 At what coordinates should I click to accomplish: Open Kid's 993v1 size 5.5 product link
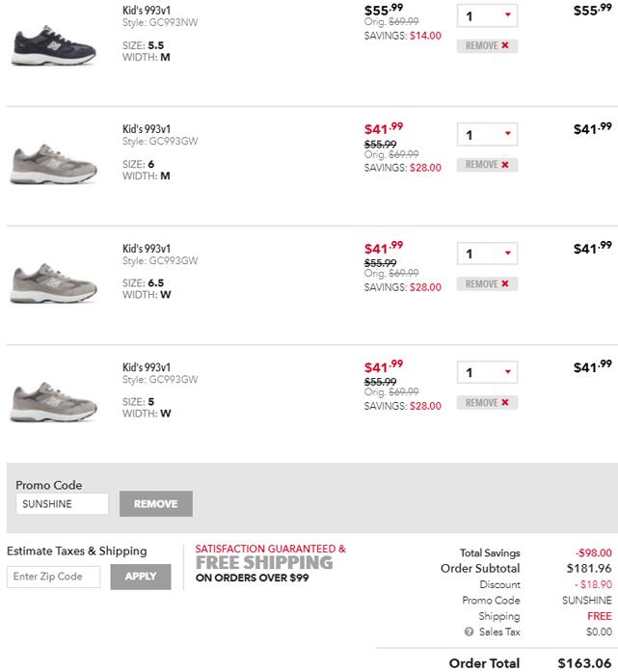[x=147, y=10]
